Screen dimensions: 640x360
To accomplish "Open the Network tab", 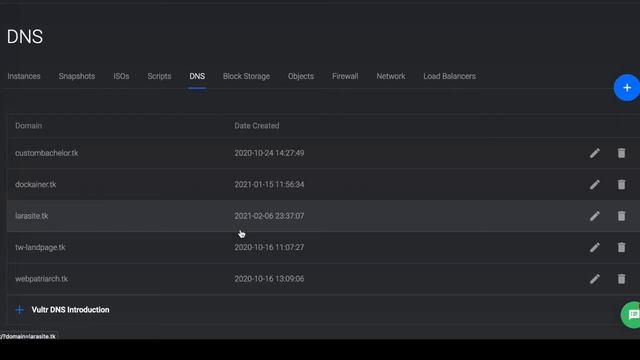I will pos(391,76).
